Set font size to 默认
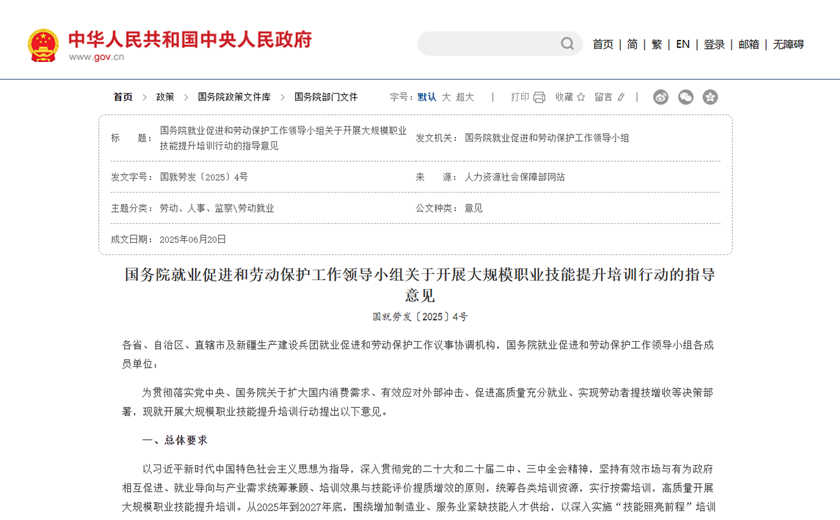Screen dimensions: 840x520 click(x=427, y=97)
